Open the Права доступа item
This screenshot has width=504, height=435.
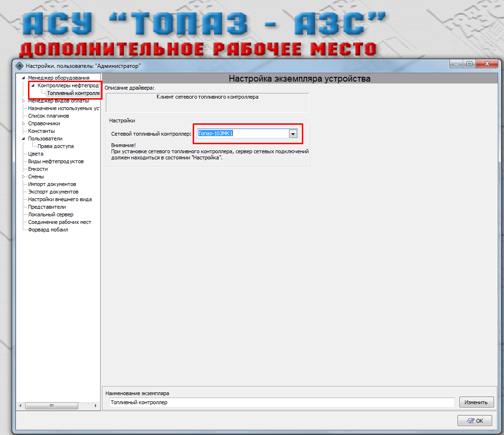[x=56, y=146]
